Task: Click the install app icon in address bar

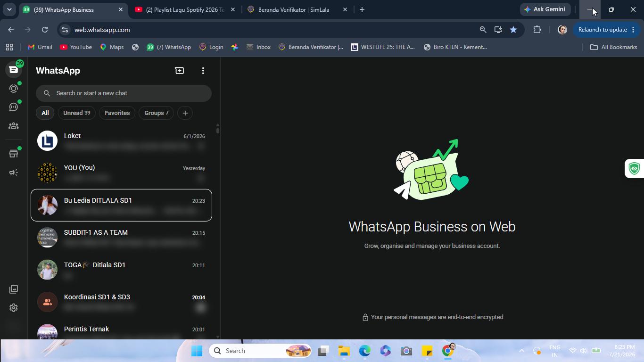Action: (x=498, y=30)
